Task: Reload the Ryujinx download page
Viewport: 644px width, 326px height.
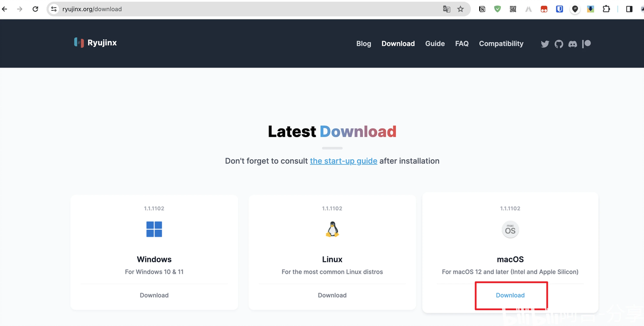Action: pyautogui.click(x=35, y=9)
